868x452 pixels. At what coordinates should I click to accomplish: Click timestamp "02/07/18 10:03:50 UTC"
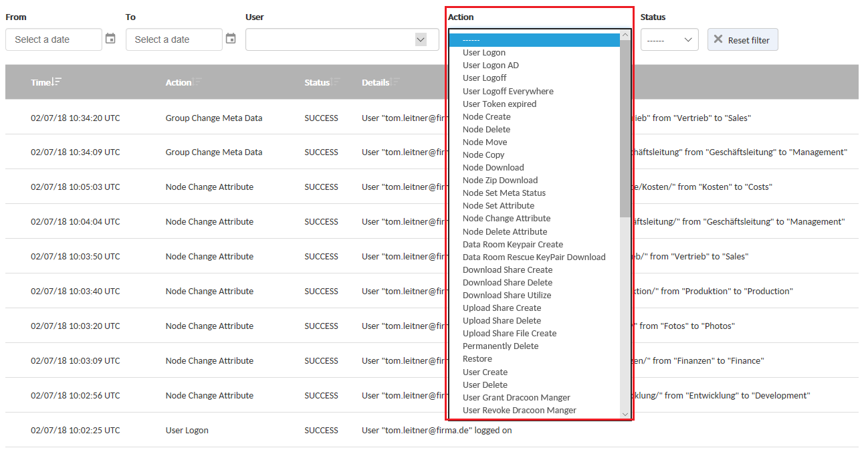tap(76, 256)
